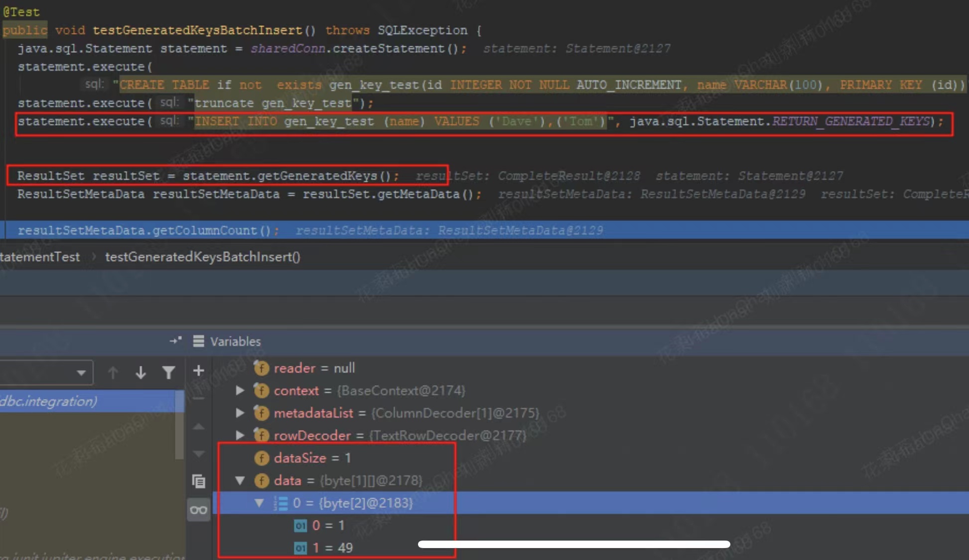The image size is (969, 560).
Task: Click the move watch down triangle
Action: tap(198, 453)
